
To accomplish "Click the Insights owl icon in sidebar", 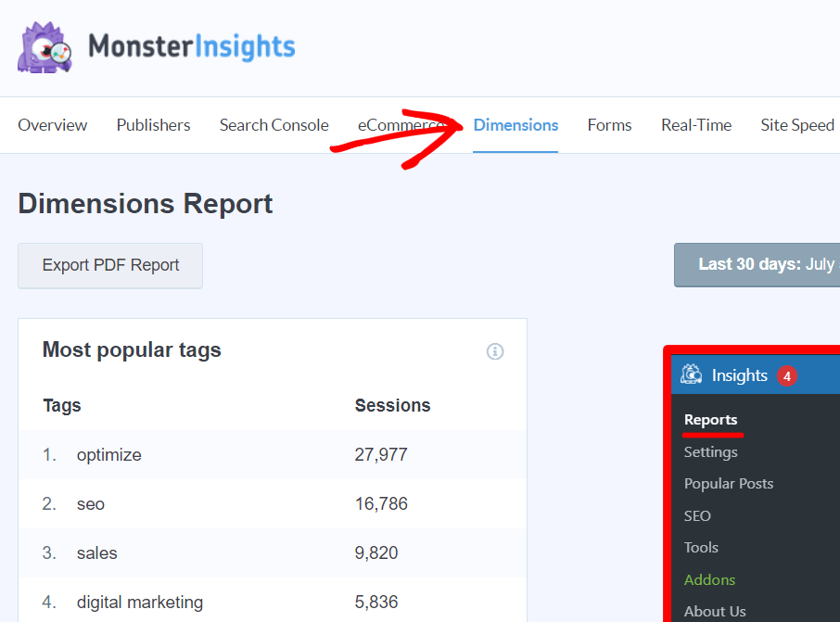I will point(691,374).
